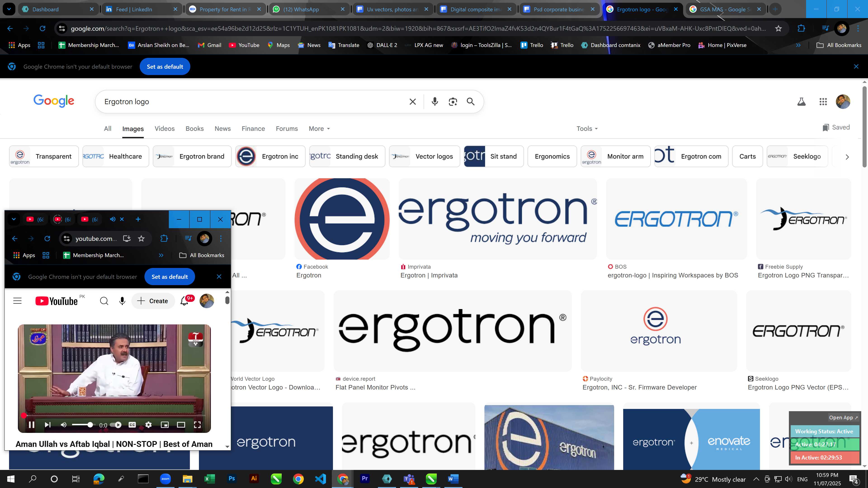Click Set as default in the YouTube window
Image resolution: width=868 pixels, height=488 pixels.
[170, 277]
